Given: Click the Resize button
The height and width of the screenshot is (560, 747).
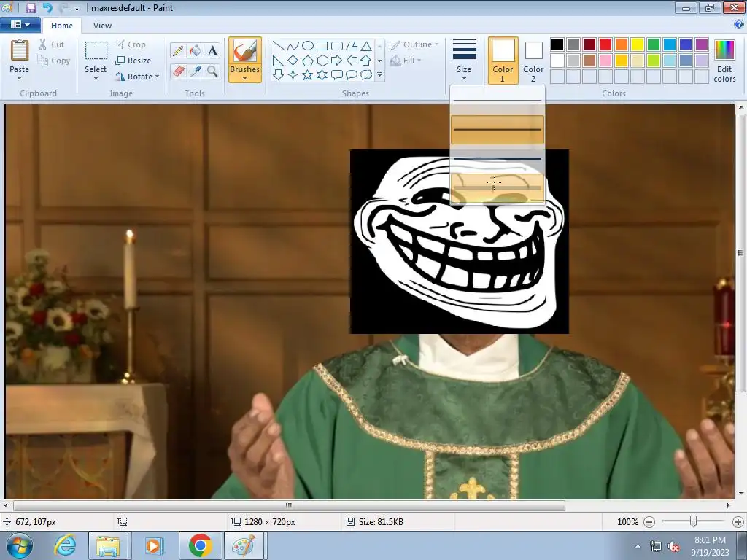Looking at the screenshot, I should click(133, 61).
